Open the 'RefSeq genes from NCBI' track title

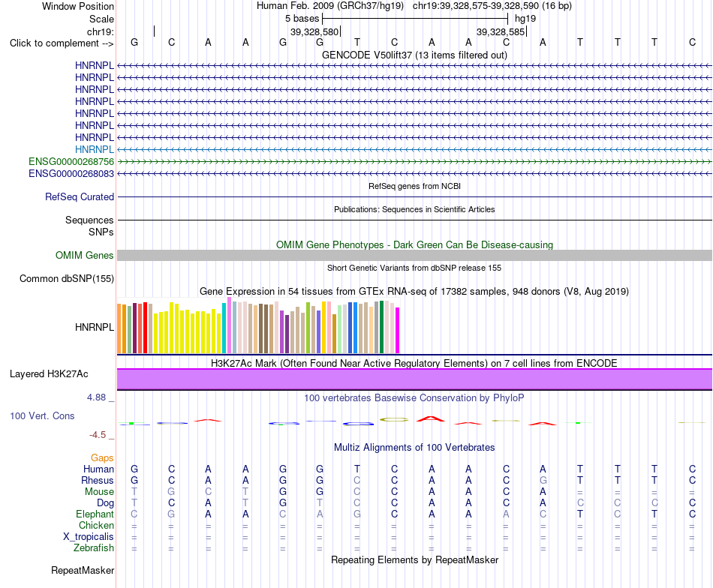414,186
